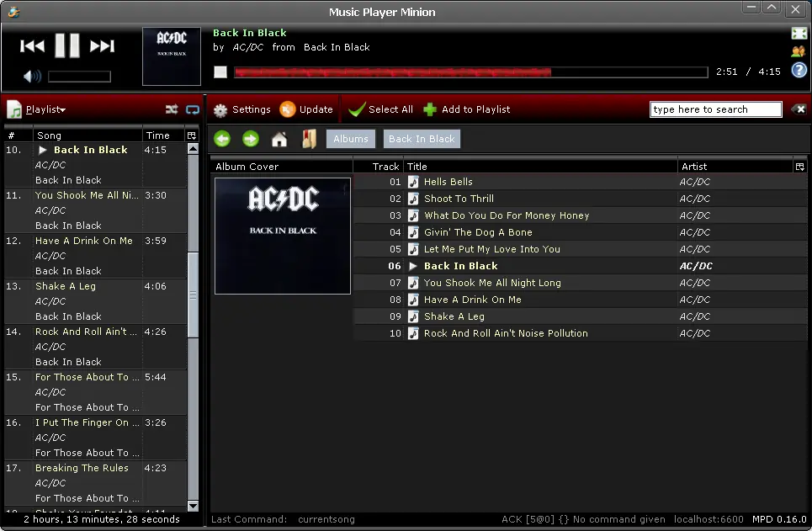Open playlist column chooser icon
The width and height of the screenshot is (812, 531).
pyautogui.click(x=192, y=135)
